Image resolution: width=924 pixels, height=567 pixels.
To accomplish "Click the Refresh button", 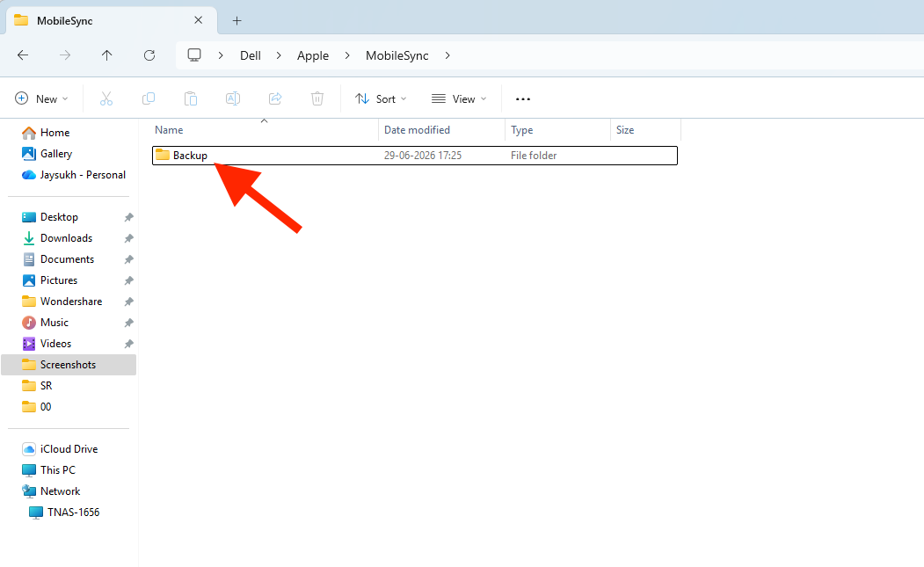I will (x=149, y=55).
